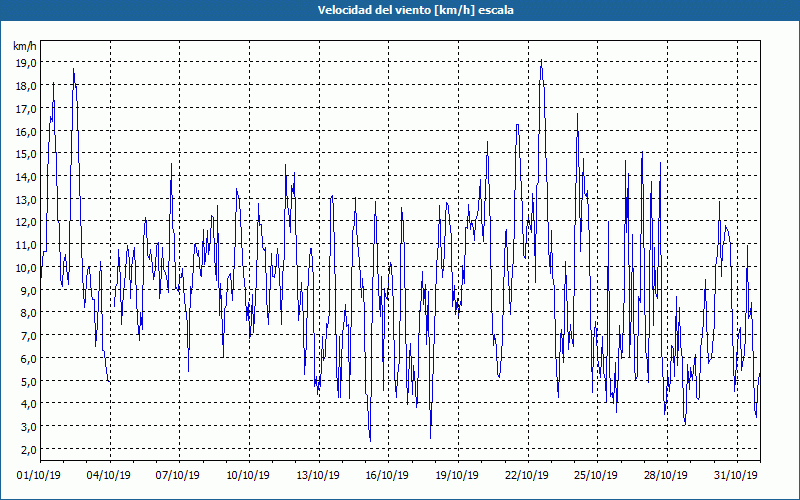
Task: Click the 13,0 y-axis value
Action: click(x=27, y=199)
